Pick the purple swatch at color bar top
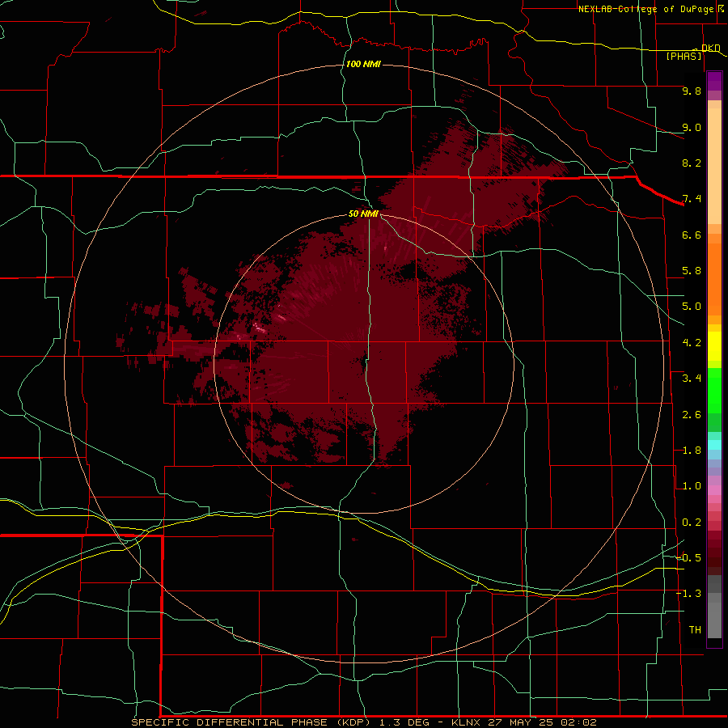This screenshot has width=728, height=728. tap(714, 81)
